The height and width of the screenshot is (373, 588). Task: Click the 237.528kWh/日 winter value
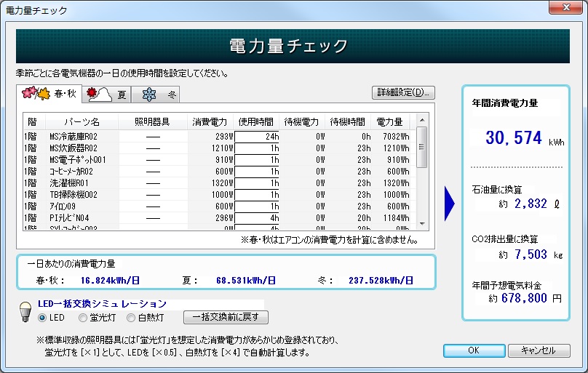point(381,281)
